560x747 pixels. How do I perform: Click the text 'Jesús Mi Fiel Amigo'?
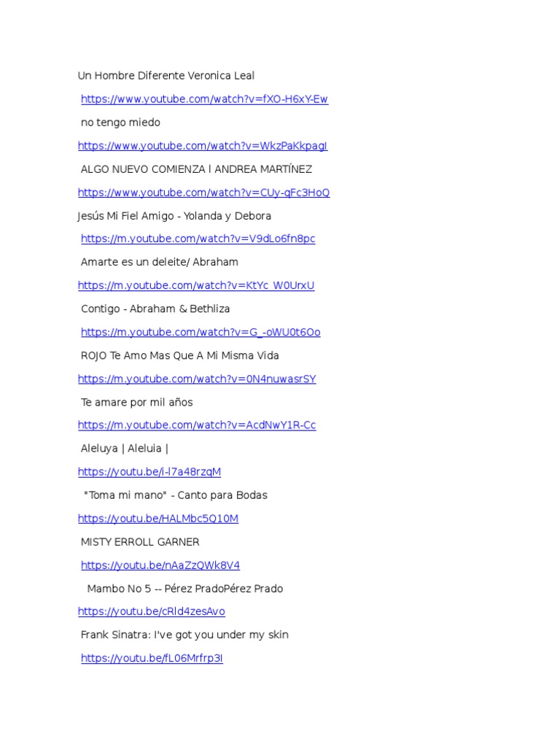pyautogui.click(x=125, y=216)
